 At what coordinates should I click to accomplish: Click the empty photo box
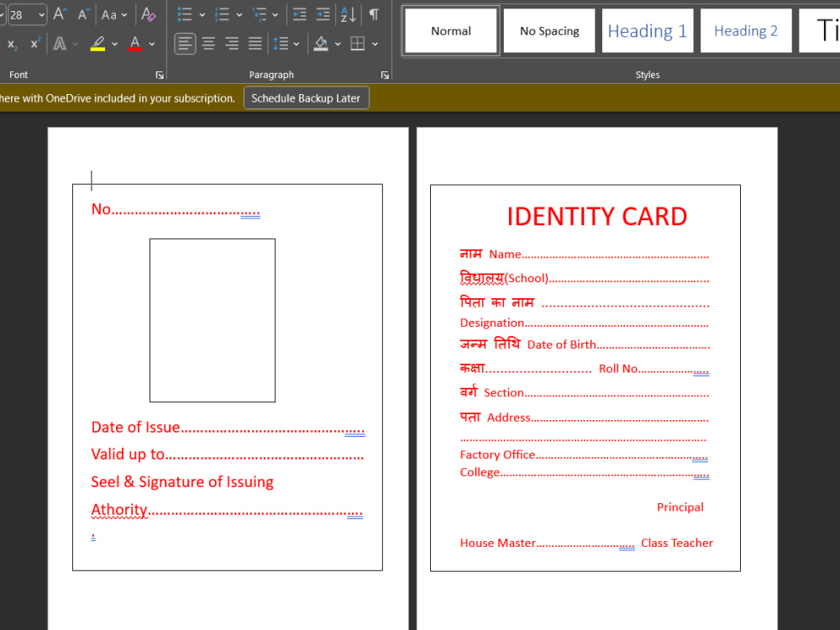point(213,320)
